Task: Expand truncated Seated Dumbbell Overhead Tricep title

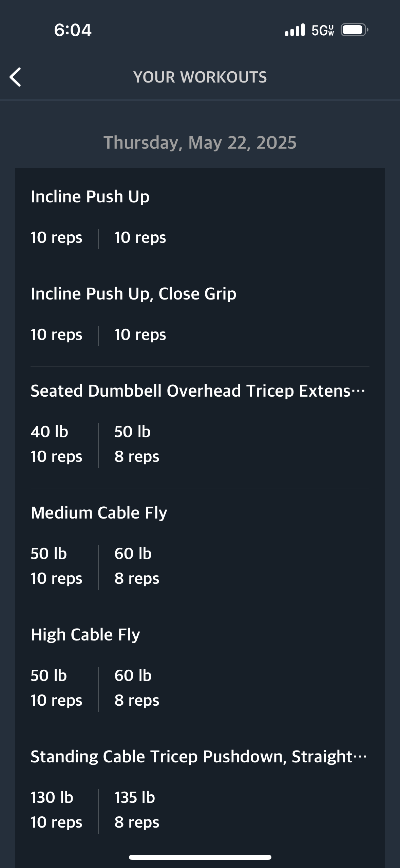Action: (198, 391)
